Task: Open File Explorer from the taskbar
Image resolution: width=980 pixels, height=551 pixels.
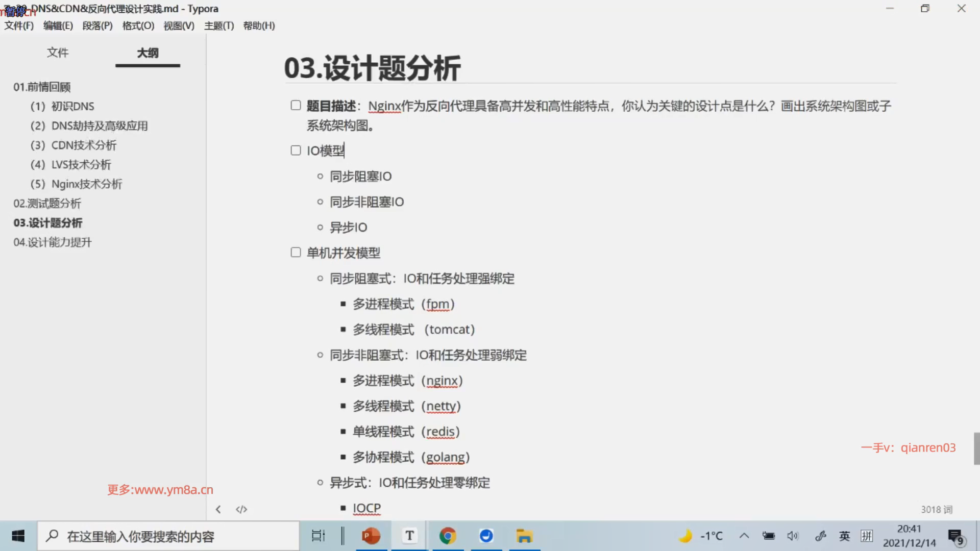Action: (x=524, y=536)
